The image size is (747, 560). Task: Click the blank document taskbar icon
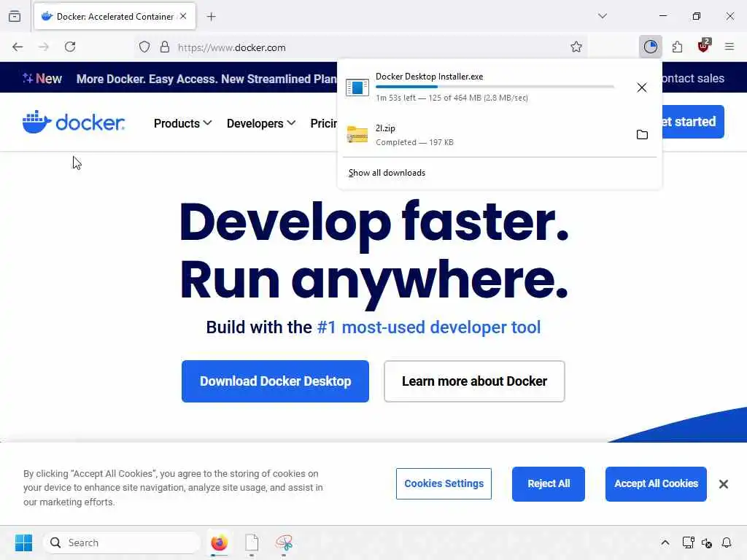(252, 542)
